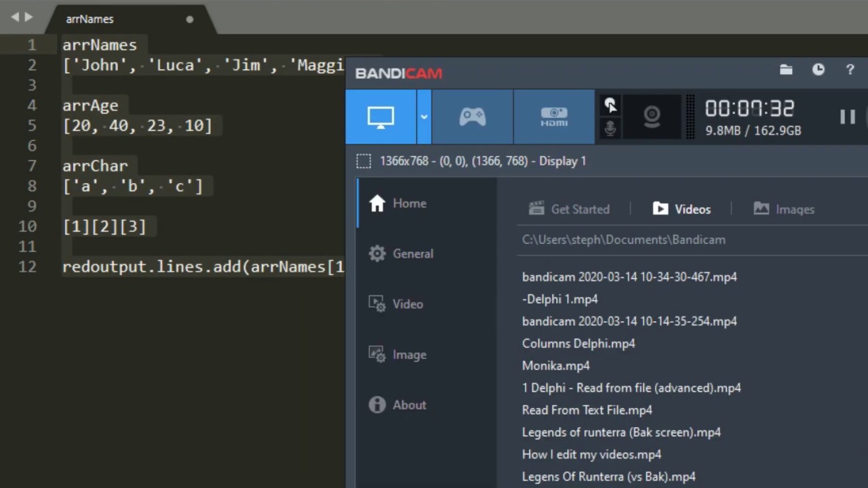Screen dimensions: 868x488
Task: Click the recording area selection icon
Action: tap(364, 161)
